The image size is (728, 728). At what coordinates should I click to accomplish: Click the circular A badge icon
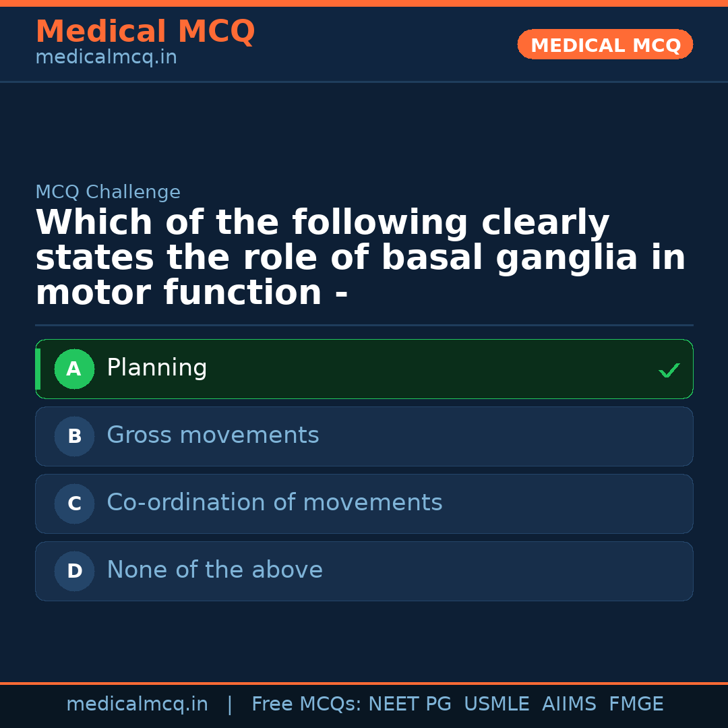coord(74,369)
